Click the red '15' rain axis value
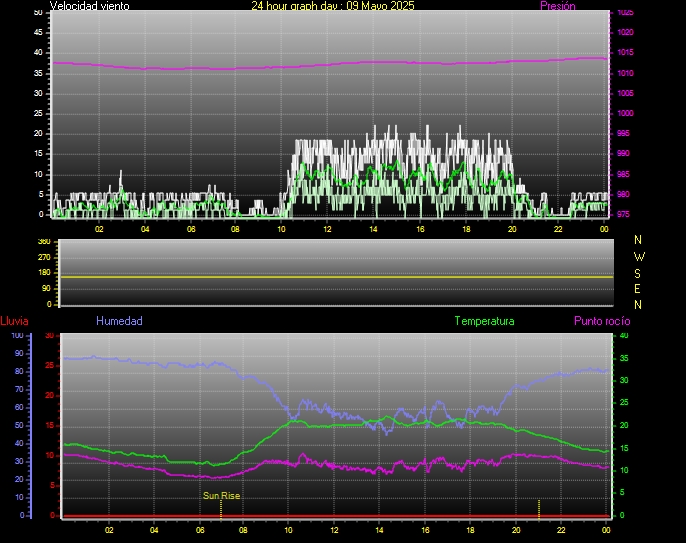The height and width of the screenshot is (543, 686). pos(49,425)
